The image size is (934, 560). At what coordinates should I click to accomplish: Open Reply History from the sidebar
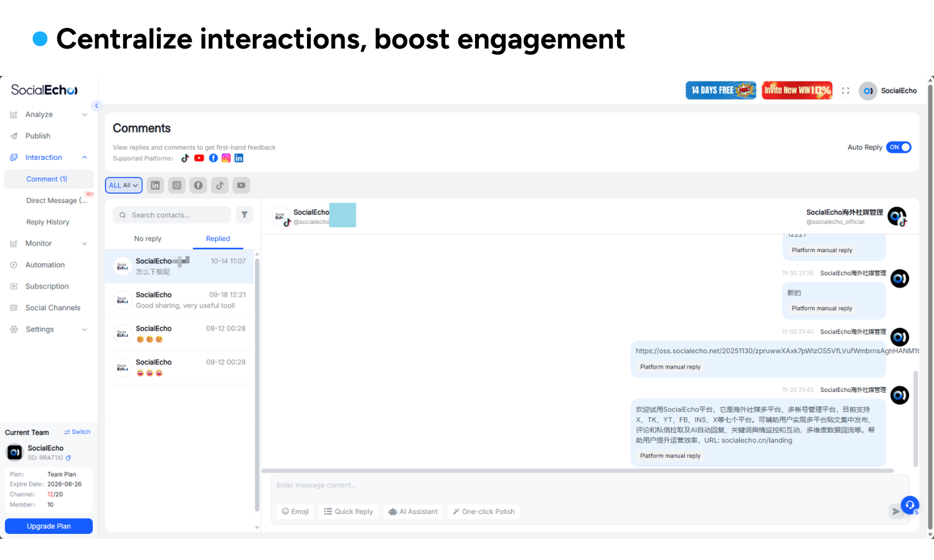click(47, 222)
